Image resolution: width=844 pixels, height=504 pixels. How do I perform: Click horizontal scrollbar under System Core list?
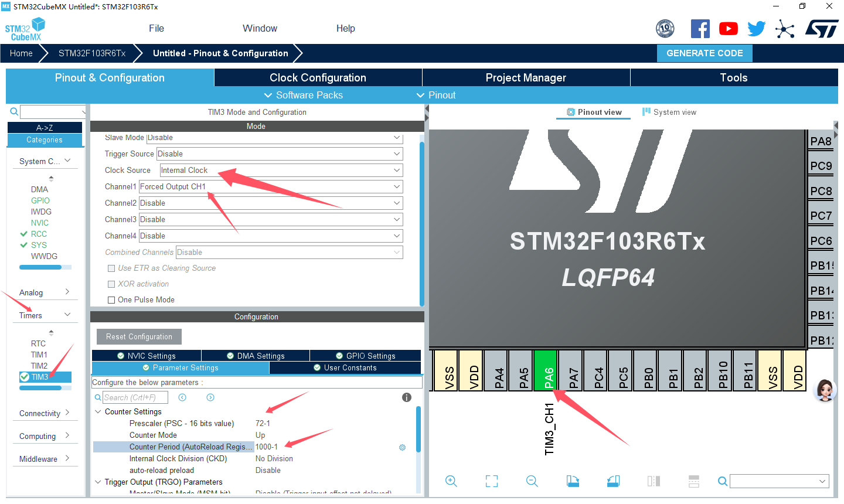(40, 267)
